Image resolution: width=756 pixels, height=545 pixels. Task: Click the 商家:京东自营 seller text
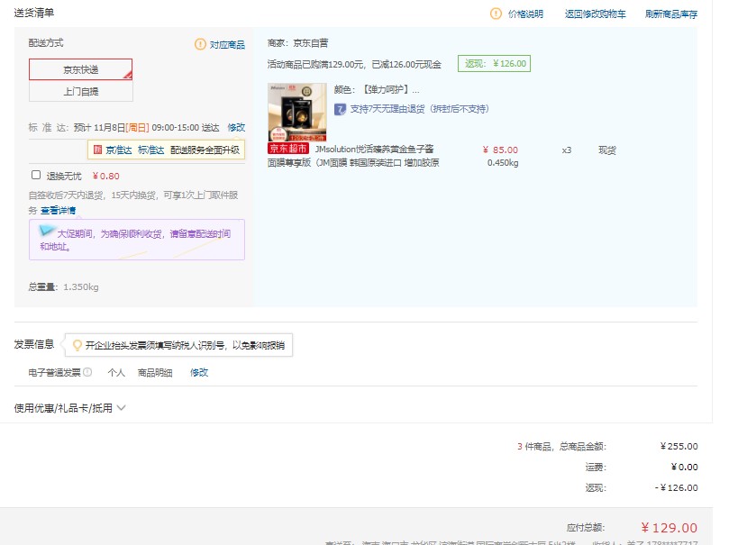[x=298, y=43]
